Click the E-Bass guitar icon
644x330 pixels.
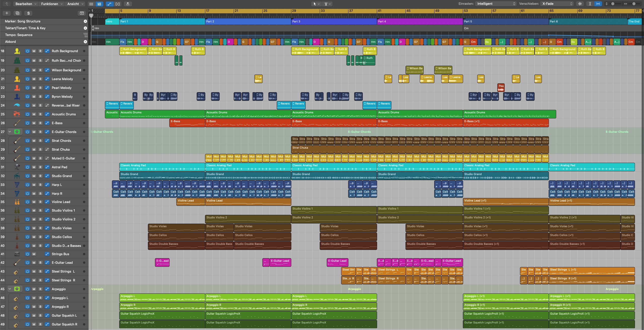pyautogui.click(x=17, y=123)
